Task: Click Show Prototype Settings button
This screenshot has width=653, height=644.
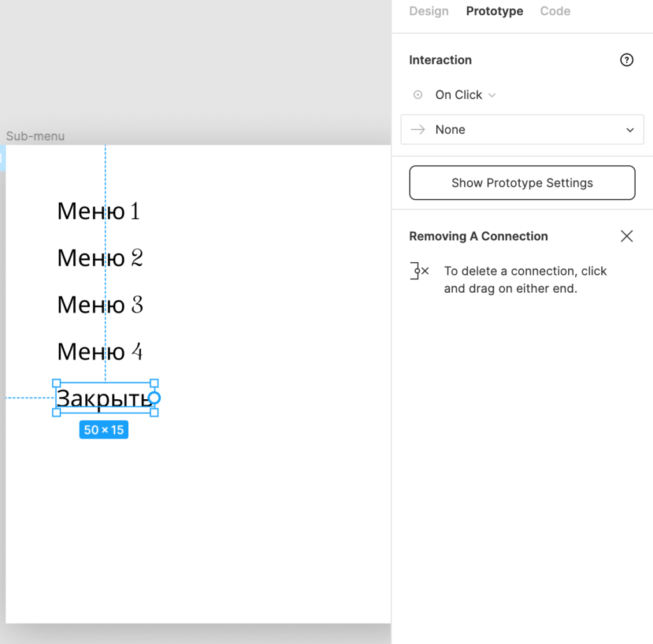Action: coord(522,183)
